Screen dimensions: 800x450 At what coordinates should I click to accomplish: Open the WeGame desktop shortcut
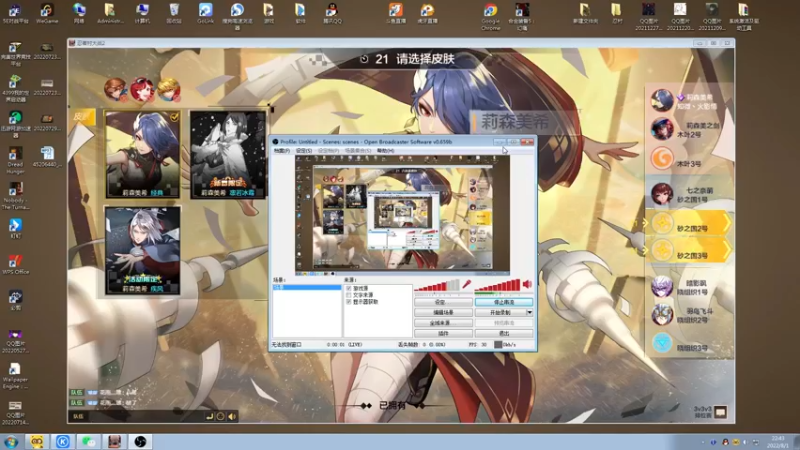tap(47, 13)
